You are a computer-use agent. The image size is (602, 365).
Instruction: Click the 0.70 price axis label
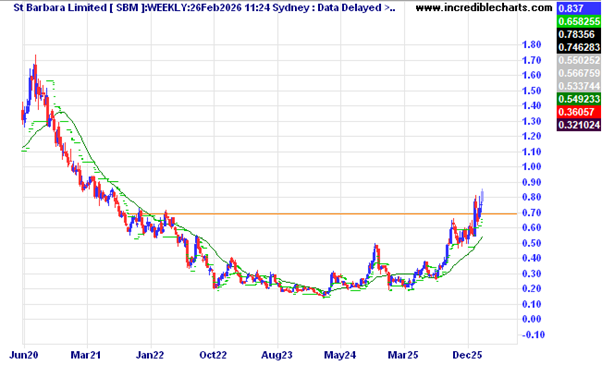click(x=531, y=212)
